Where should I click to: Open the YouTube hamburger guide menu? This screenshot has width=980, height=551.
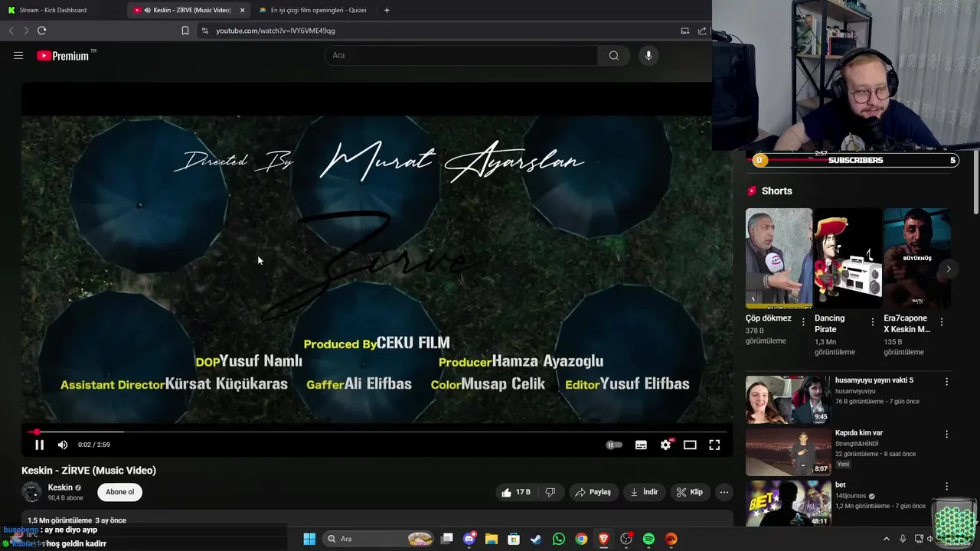18,55
